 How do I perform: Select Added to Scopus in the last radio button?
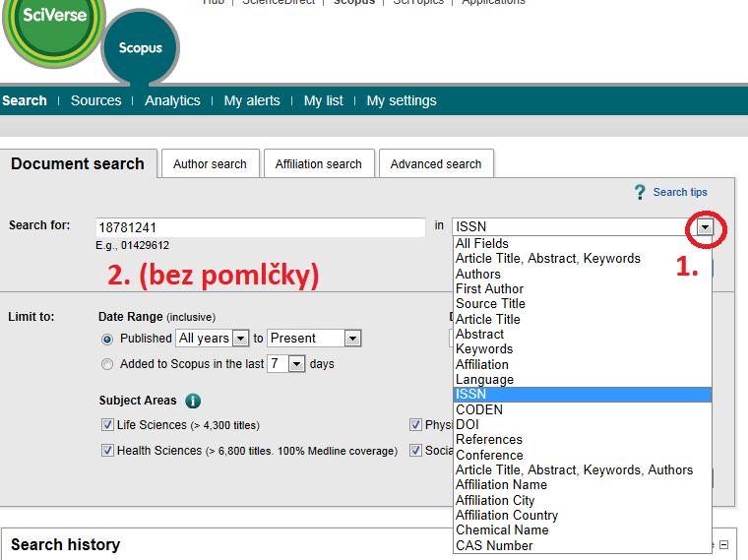point(107,364)
